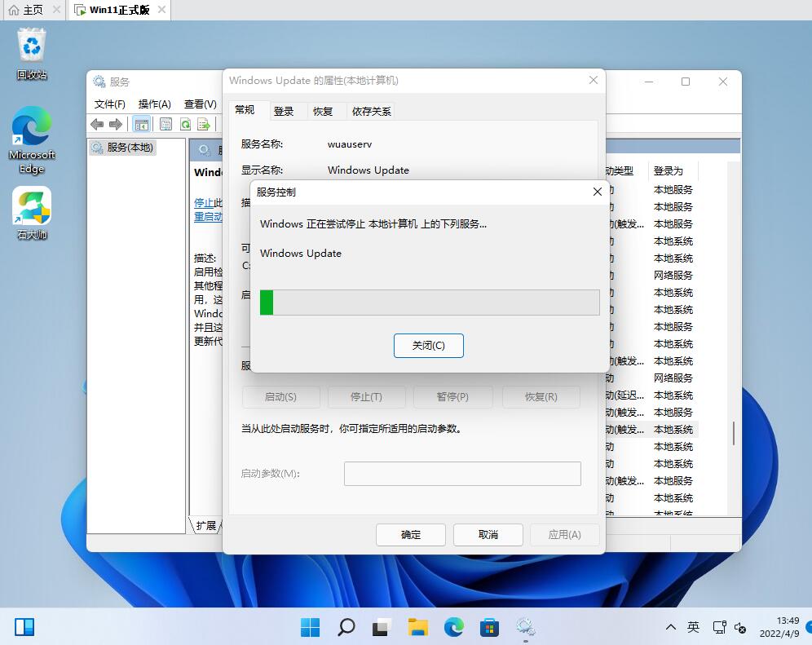The image size is (812, 645).
Task: Click the Forward navigation arrow in Services toolbar
Action: pos(115,123)
